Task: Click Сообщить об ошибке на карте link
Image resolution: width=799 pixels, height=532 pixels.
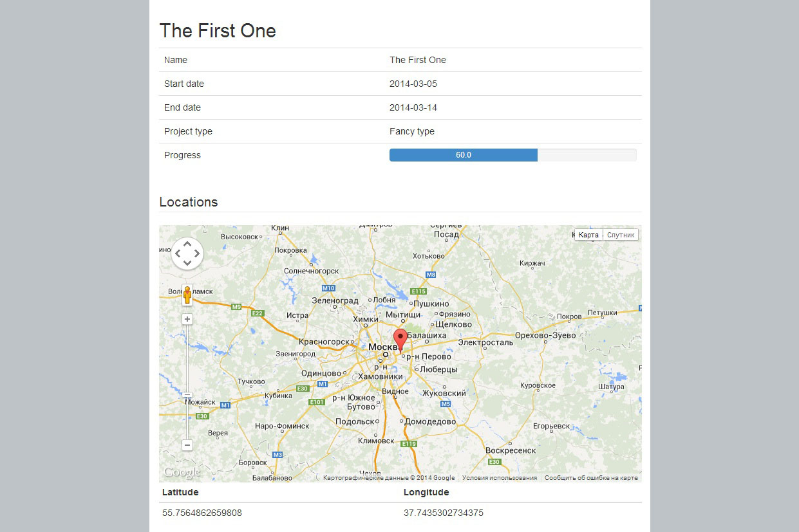Action: tap(591, 478)
